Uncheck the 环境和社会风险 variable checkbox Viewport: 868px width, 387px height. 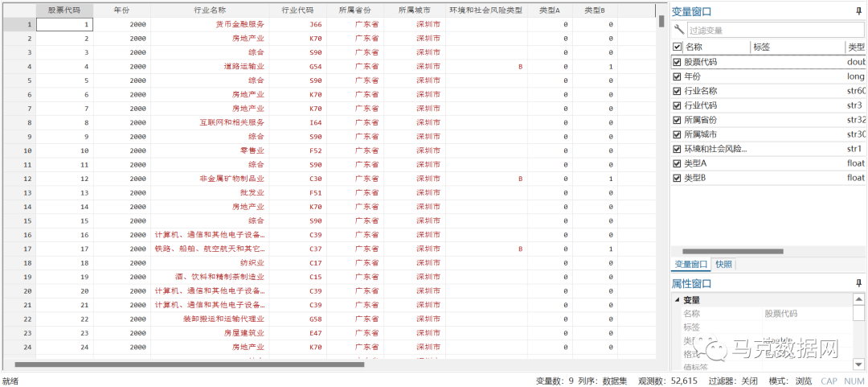677,149
